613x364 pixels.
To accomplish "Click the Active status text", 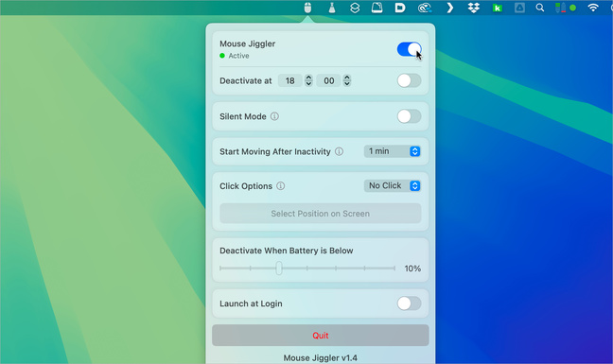I will click(x=239, y=56).
